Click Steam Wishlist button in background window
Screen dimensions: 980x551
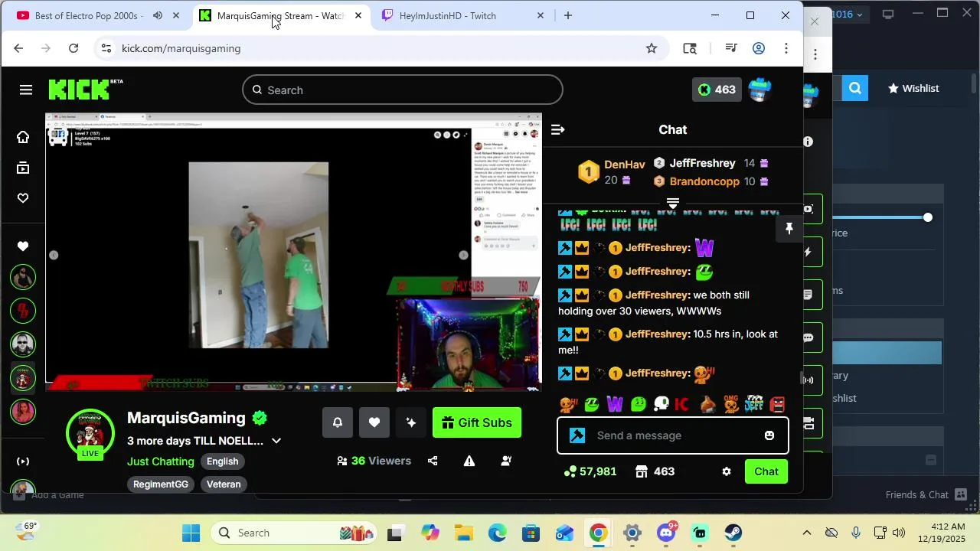[913, 88]
